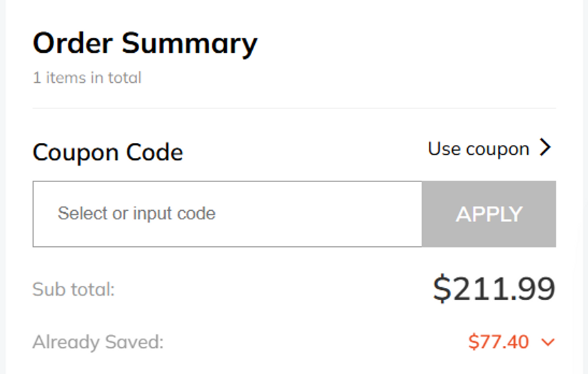Click the Already Saved label
Image resolution: width=588 pixels, height=374 pixels.
[98, 342]
